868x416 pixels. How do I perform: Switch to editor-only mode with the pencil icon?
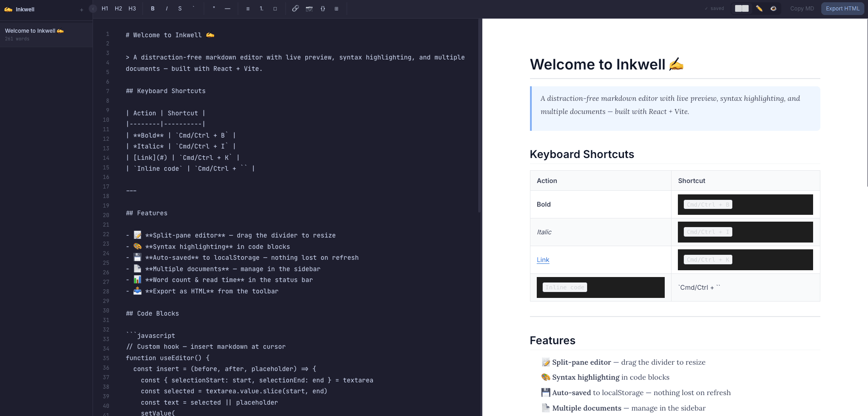pos(759,9)
